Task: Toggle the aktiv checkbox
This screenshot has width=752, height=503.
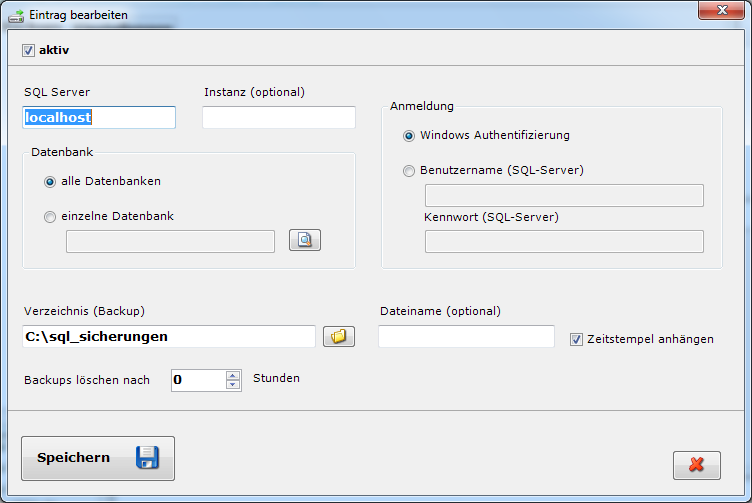Action: click(28, 50)
